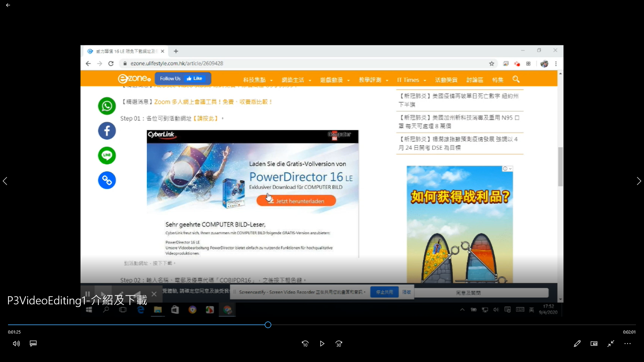The height and width of the screenshot is (362, 644).
Task: Open taskbar search icon
Action: [x=106, y=310]
